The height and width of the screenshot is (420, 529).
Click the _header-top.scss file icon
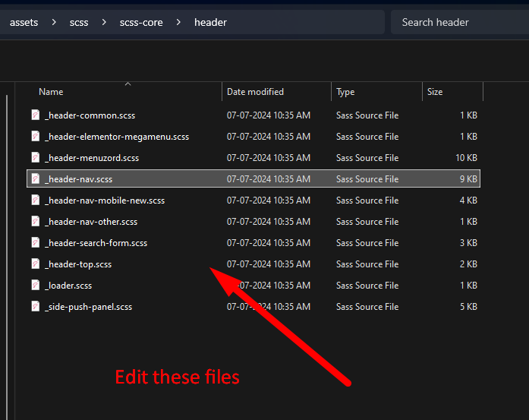[36, 264]
